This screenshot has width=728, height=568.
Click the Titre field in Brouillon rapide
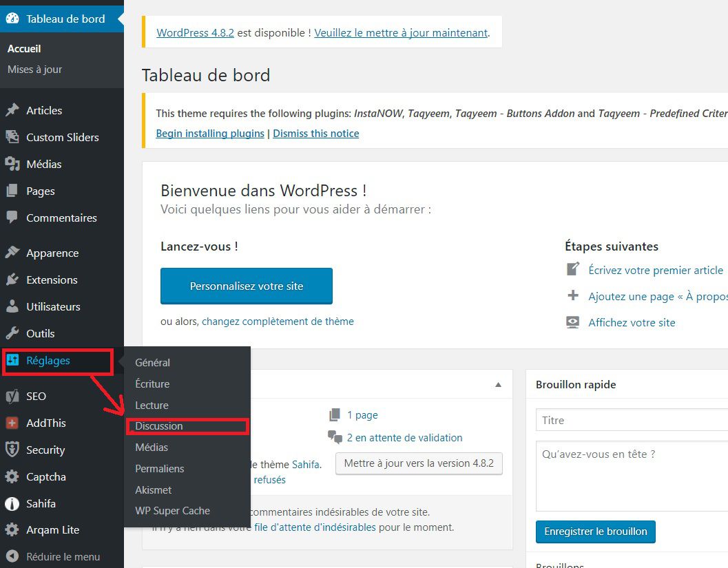[x=632, y=420]
